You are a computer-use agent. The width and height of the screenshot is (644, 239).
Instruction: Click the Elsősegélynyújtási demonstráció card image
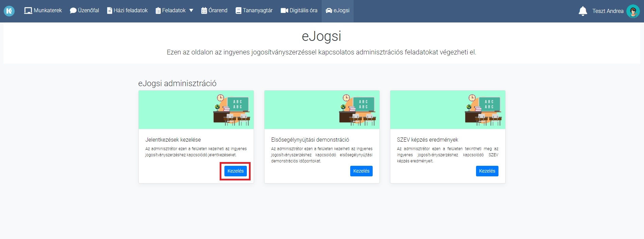(x=322, y=110)
